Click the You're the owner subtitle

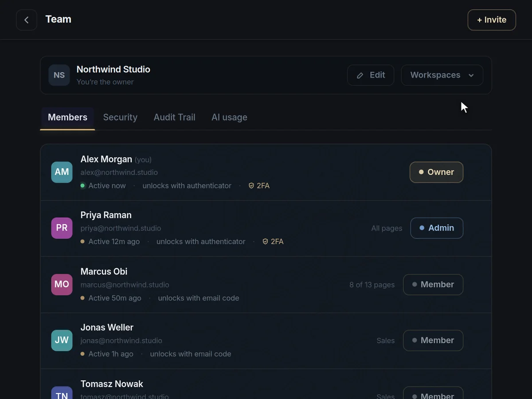(x=105, y=82)
